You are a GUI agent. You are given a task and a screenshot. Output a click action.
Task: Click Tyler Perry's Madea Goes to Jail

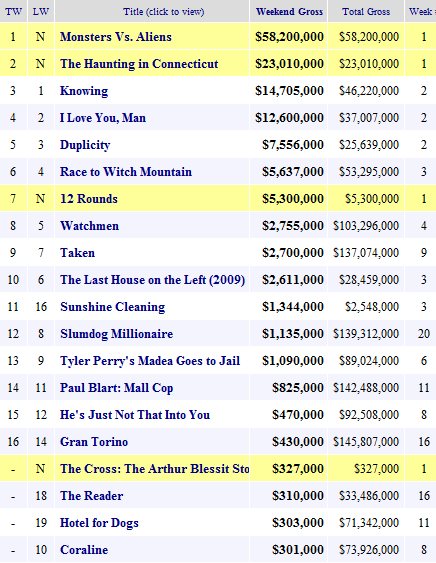tap(150, 361)
